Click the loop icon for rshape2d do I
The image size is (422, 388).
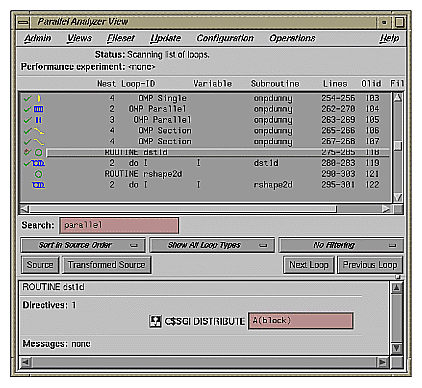coord(38,185)
